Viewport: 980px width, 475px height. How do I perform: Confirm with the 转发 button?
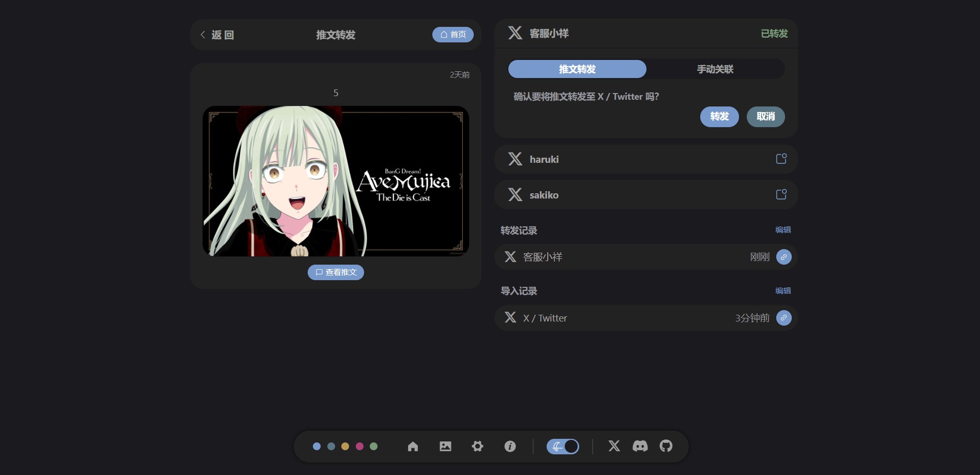point(719,116)
